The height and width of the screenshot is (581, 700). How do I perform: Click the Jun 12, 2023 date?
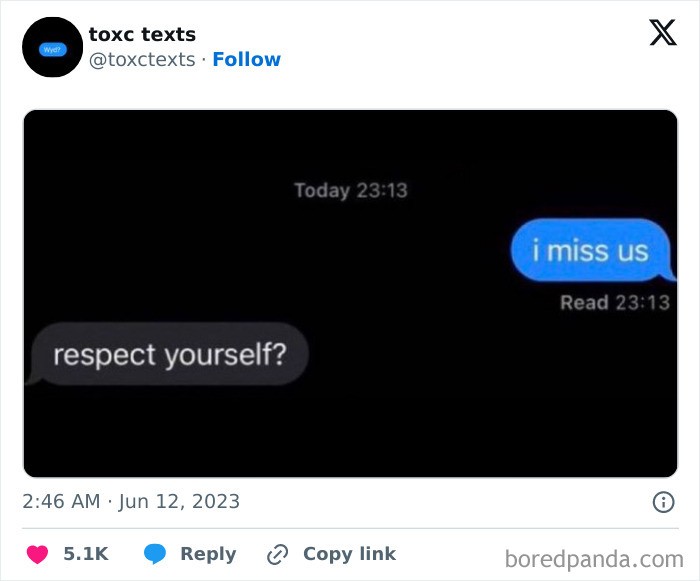[179, 501]
